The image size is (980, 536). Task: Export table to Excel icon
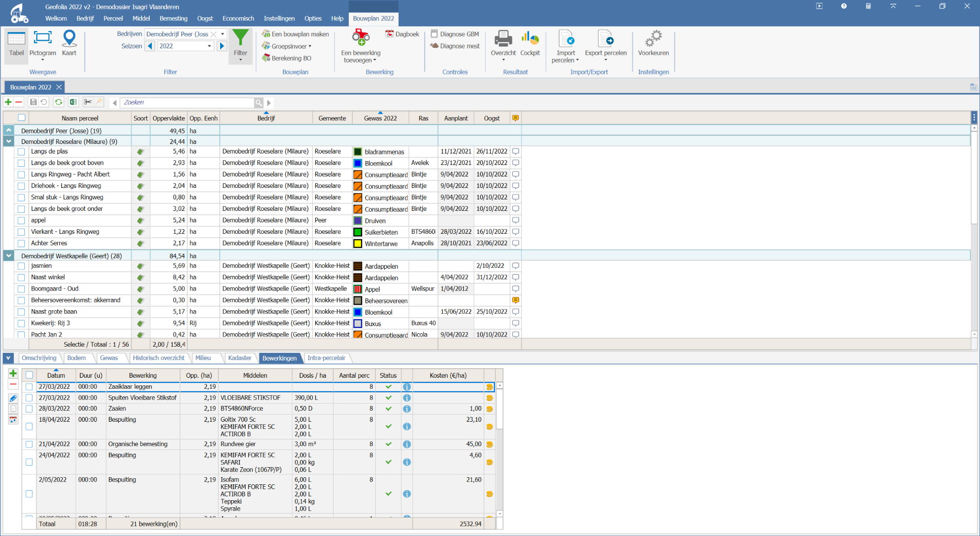point(73,102)
